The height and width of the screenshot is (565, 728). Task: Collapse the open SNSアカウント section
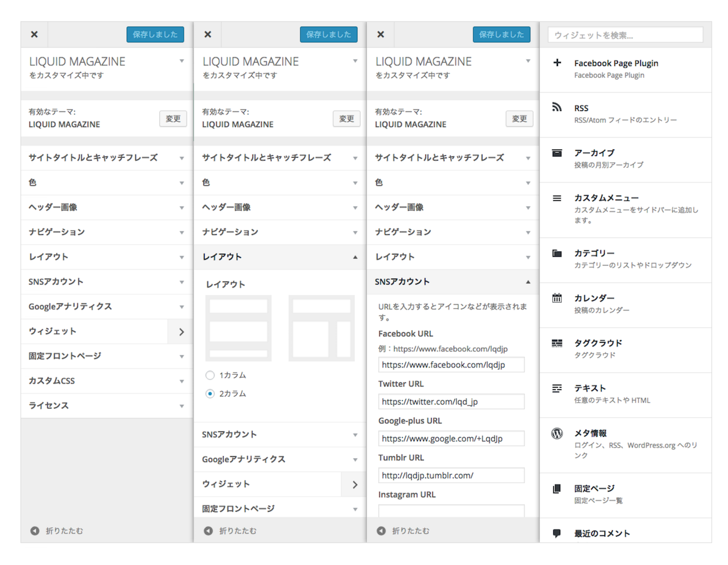(x=453, y=282)
